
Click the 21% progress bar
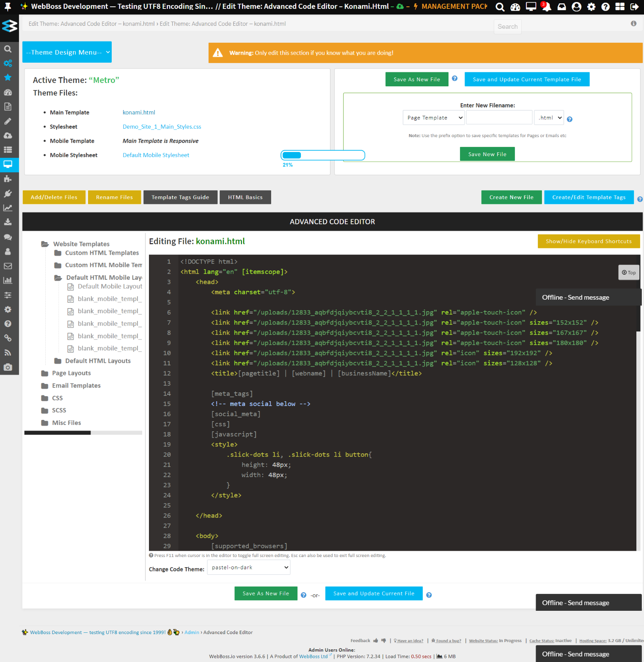point(322,155)
